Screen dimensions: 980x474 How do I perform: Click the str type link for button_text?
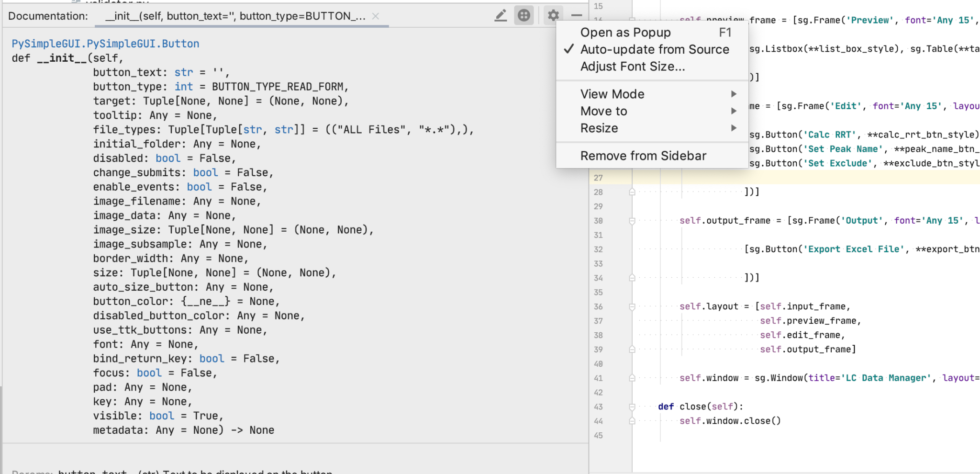184,72
